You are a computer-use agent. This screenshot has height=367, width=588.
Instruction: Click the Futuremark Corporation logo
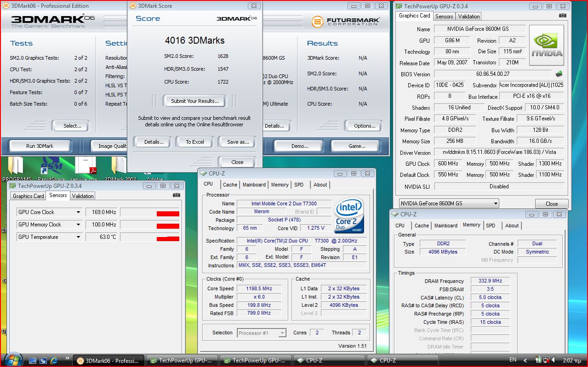click(x=346, y=22)
